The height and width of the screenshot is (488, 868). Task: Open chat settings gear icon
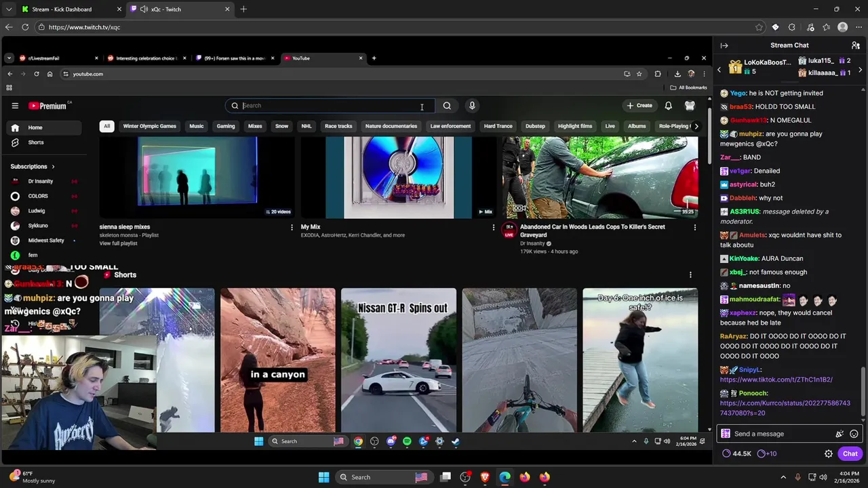829,453
